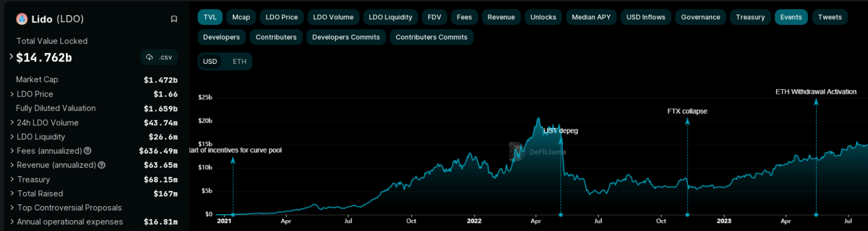
Task: Download data via the .csv icon button
Action: (159, 57)
